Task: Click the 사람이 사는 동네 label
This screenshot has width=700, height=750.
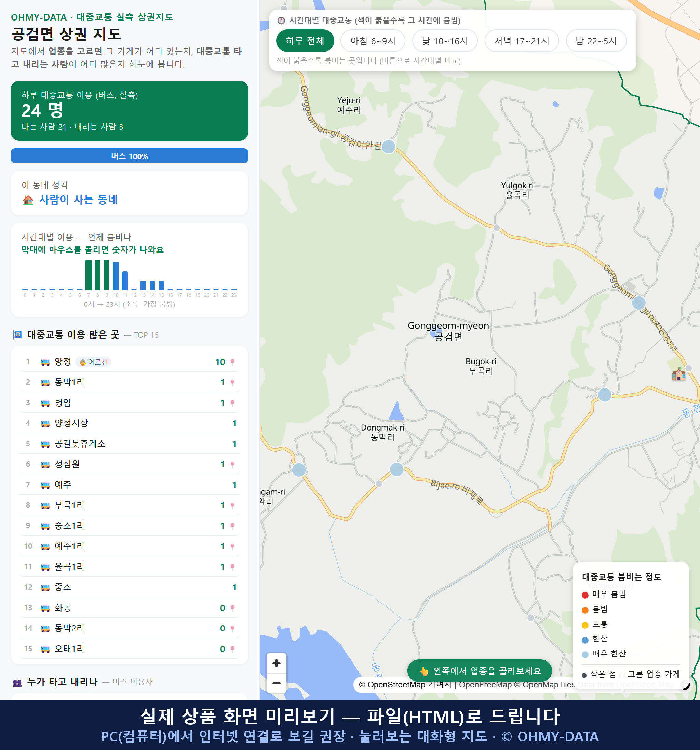Action: pyautogui.click(x=79, y=200)
